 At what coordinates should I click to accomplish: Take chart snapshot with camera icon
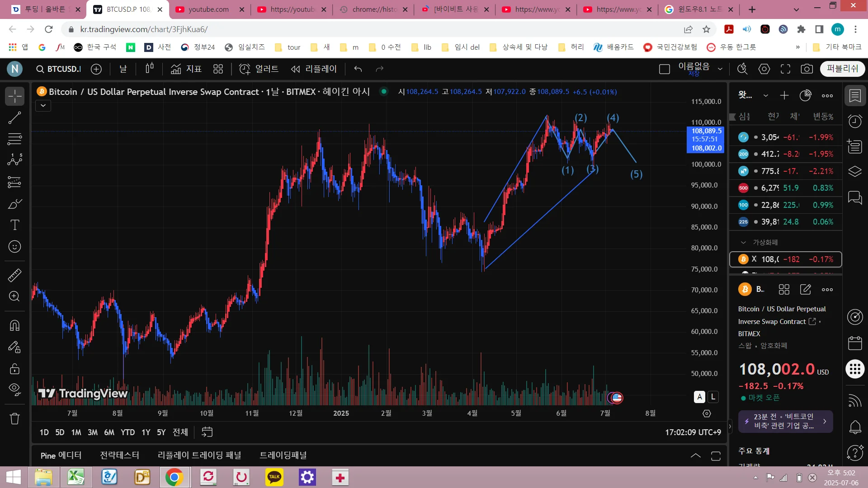pos(807,69)
